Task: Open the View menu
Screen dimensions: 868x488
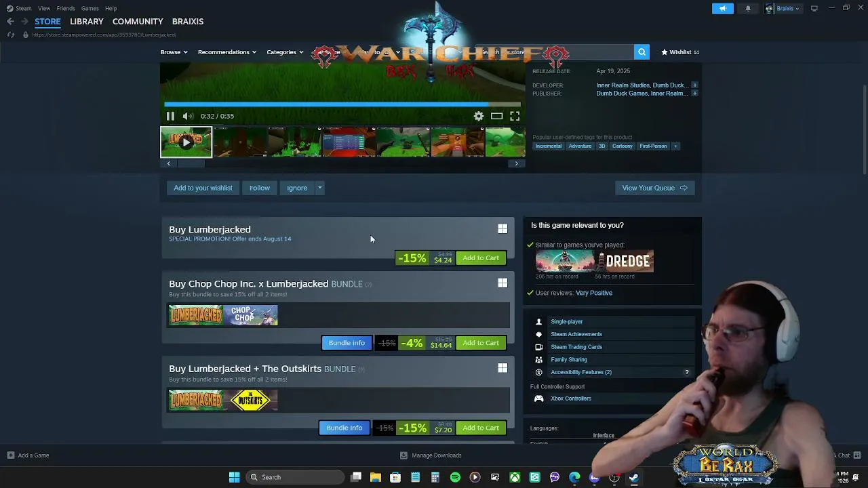Action: [x=44, y=8]
